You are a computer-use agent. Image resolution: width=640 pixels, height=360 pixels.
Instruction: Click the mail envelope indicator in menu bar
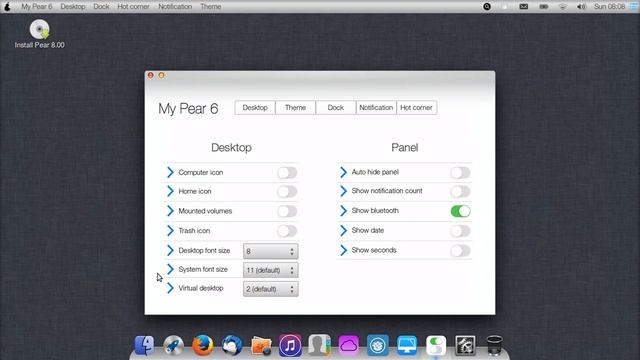click(x=524, y=7)
